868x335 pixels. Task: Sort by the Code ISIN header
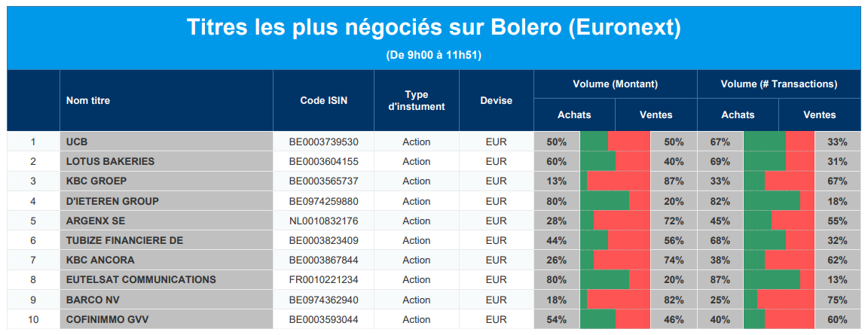pyautogui.click(x=323, y=100)
